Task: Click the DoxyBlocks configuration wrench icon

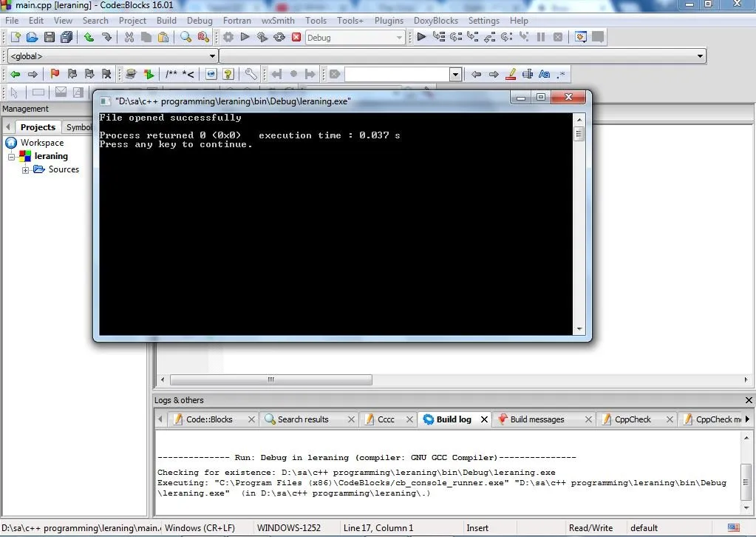Action: pyautogui.click(x=251, y=74)
